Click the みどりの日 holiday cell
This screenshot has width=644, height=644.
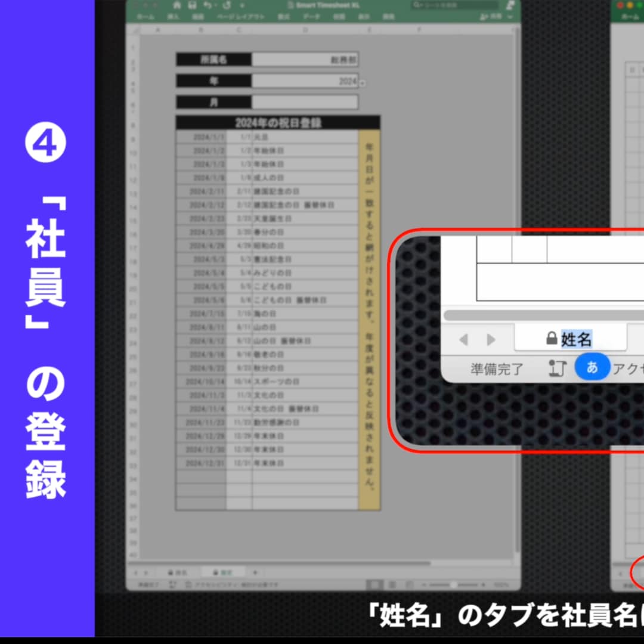(305, 273)
